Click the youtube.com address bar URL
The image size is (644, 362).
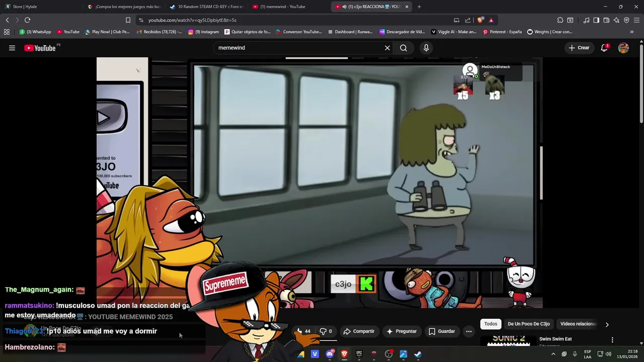192,20
